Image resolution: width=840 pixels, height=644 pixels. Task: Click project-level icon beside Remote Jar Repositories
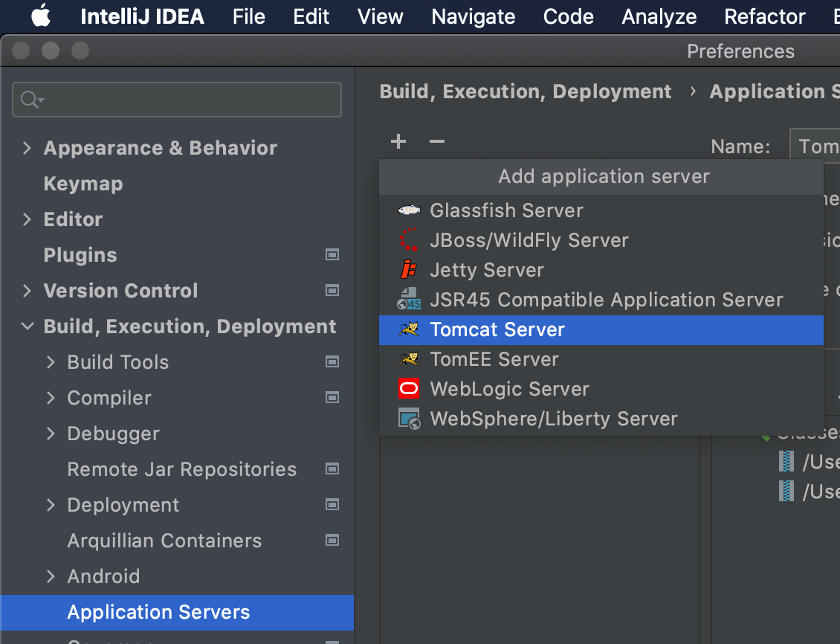point(332,468)
